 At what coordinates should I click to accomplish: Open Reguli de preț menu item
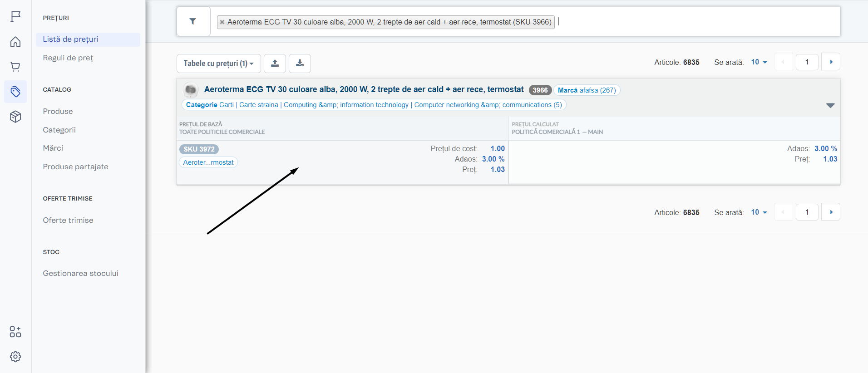[x=68, y=58]
